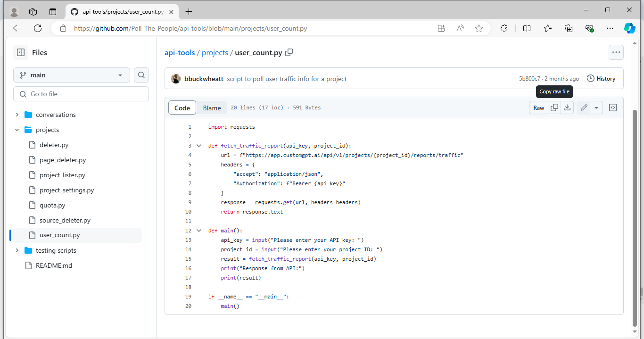Switch to the Blame tab
This screenshot has width=644, height=339.
point(211,107)
